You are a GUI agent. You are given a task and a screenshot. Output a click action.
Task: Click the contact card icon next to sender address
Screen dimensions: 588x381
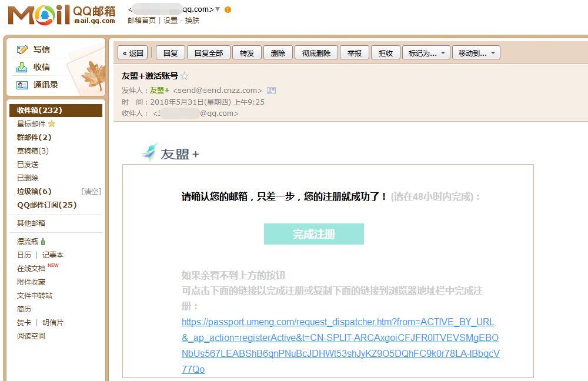tap(271, 91)
